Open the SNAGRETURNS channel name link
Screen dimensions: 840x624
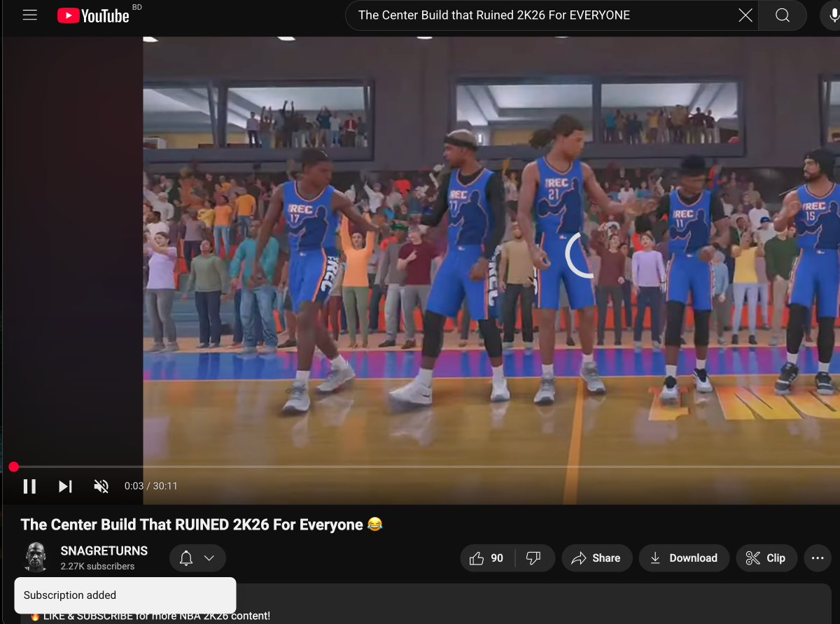(x=104, y=551)
